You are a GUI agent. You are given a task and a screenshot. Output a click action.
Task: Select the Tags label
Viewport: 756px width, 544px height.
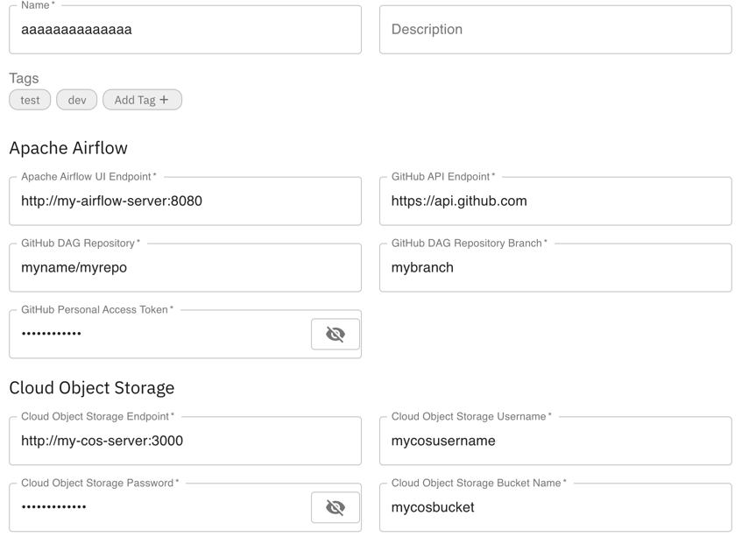coord(24,78)
